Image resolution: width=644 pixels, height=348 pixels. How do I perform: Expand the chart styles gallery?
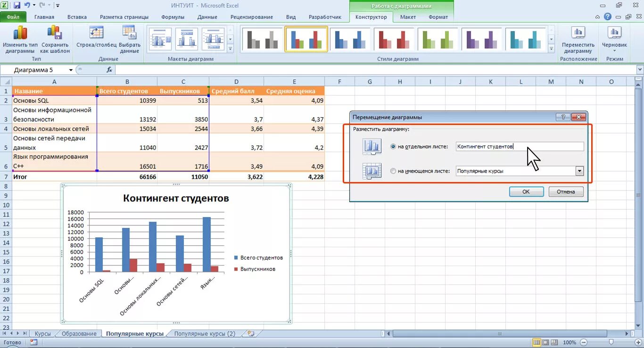click(551, 49)
